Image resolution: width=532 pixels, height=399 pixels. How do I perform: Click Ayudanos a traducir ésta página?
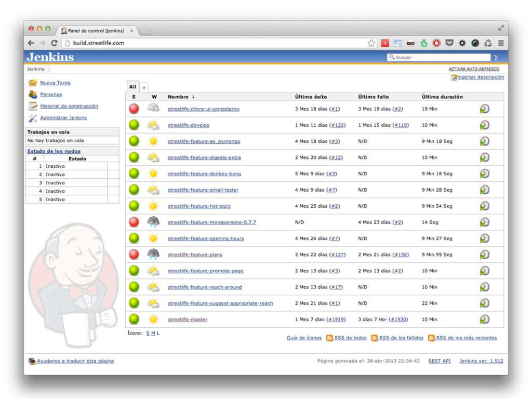pyautogui.click(x=75, y=361)
